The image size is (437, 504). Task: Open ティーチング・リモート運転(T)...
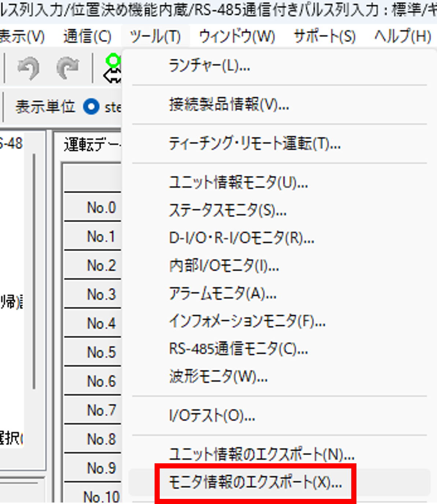point(279,143)
